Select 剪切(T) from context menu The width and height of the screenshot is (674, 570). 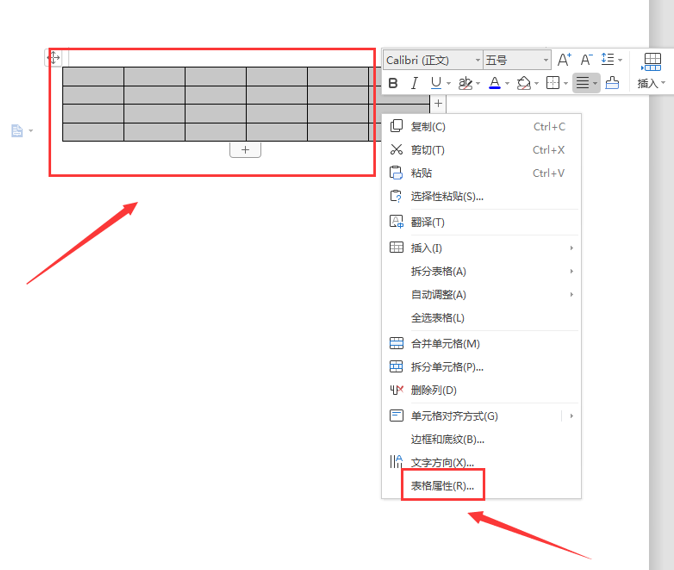pos(481,150)
